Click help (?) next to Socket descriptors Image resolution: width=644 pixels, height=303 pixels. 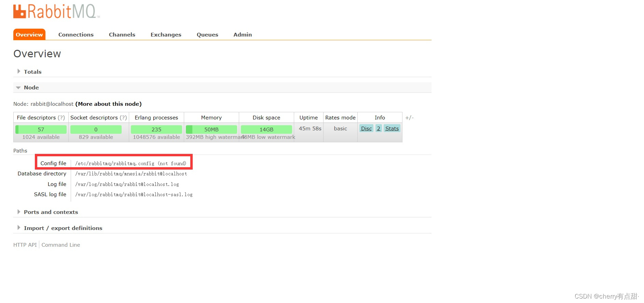click(x=123, y=117)
